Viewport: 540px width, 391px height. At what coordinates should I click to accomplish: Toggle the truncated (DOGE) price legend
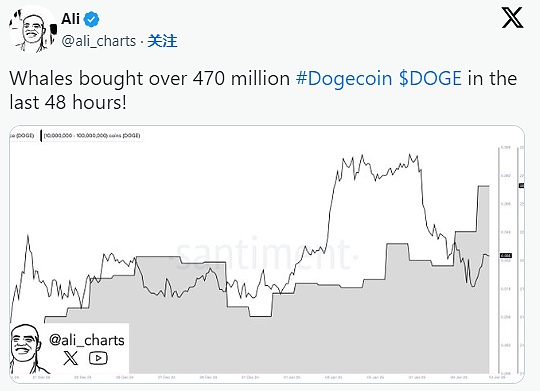coord(22,136)
